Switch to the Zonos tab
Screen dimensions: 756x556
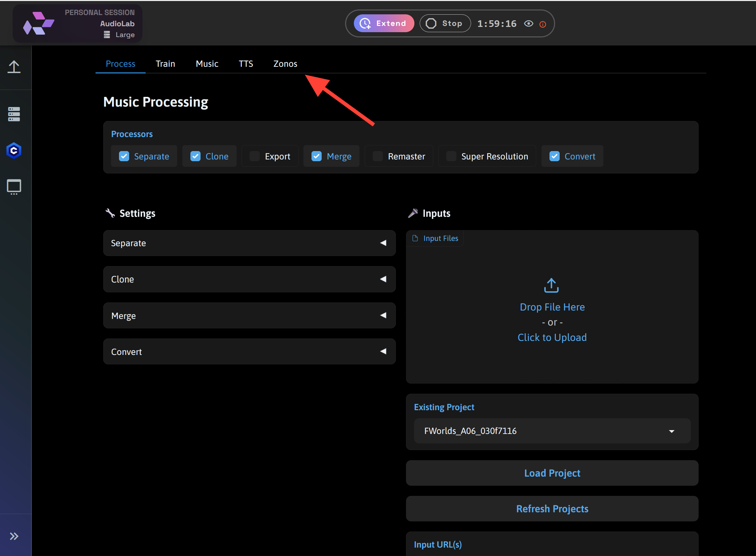[285, 64]
